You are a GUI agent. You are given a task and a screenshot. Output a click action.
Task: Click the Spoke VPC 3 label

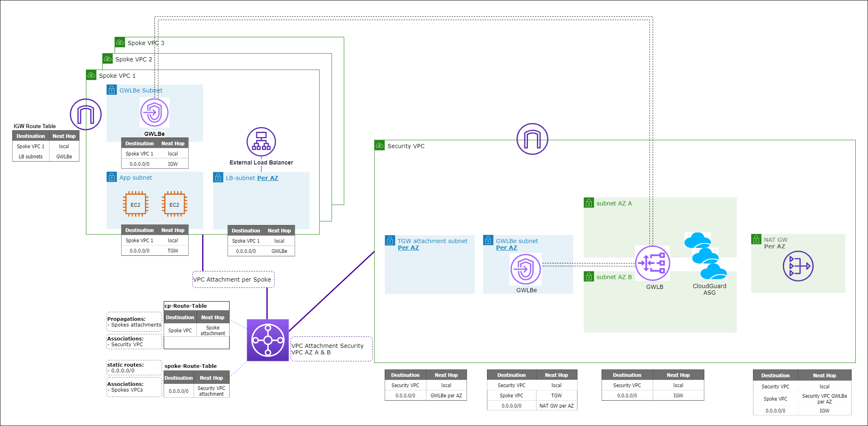coord(146,43)
